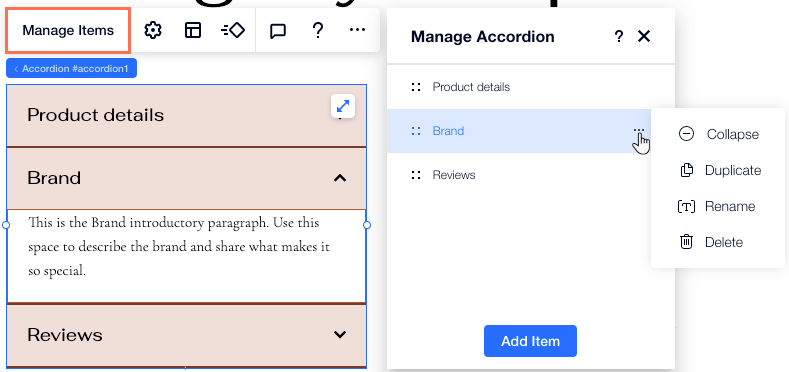Close the Manage Accordion panel

[644, 36]
